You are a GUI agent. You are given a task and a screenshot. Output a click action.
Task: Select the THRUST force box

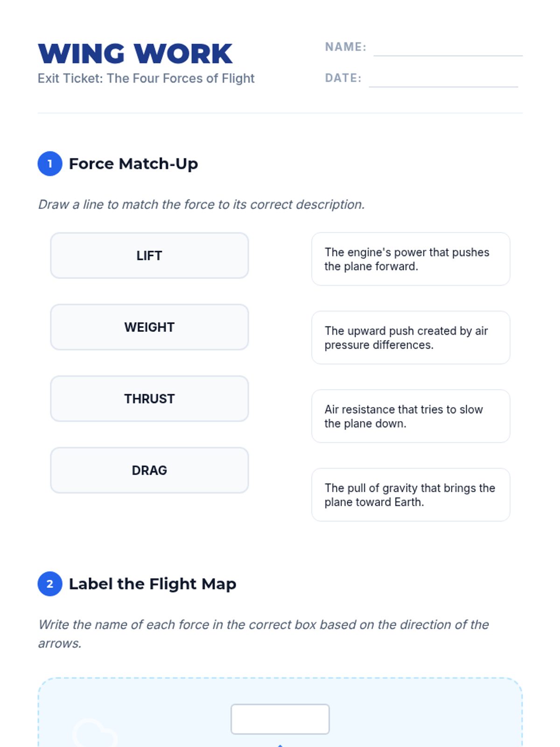coord(149,399)
